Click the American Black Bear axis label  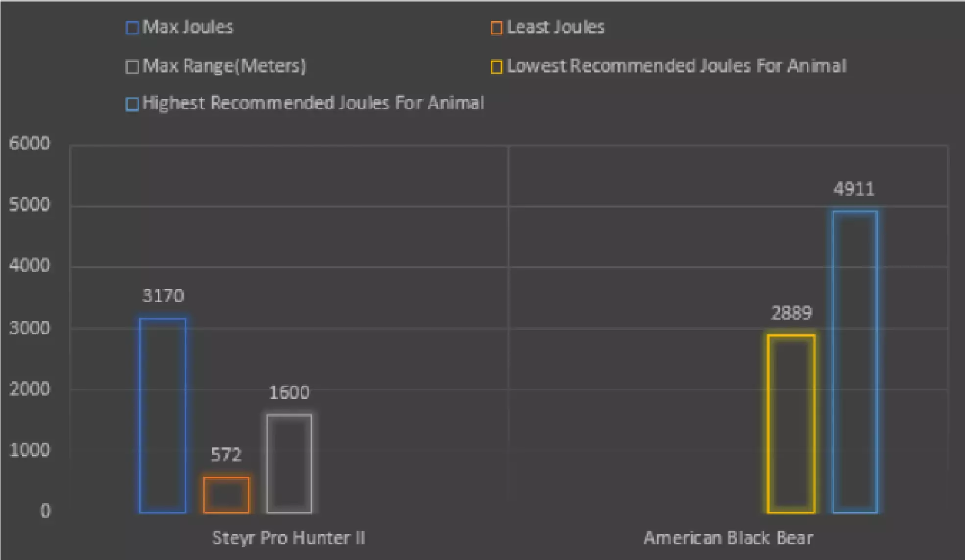[728, 538]
